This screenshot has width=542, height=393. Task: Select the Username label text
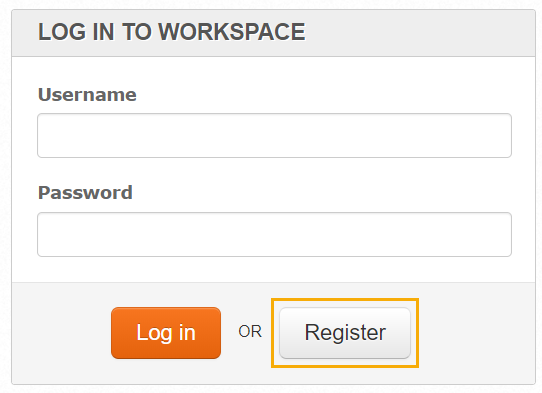87,94
